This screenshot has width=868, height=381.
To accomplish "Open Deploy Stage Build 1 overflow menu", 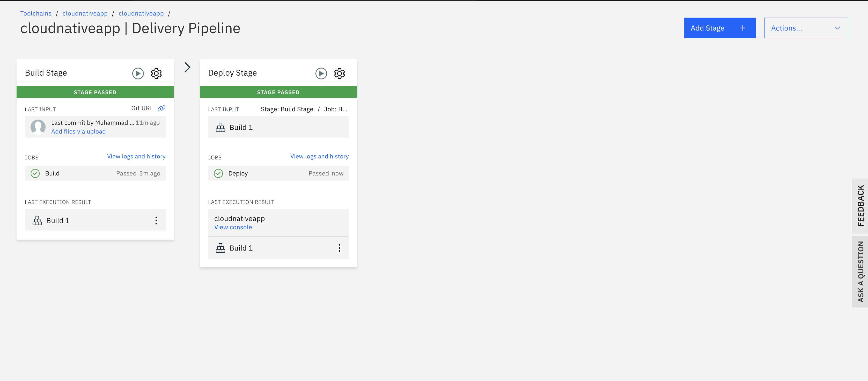I will pyautogui.click(x=339, y=248).
